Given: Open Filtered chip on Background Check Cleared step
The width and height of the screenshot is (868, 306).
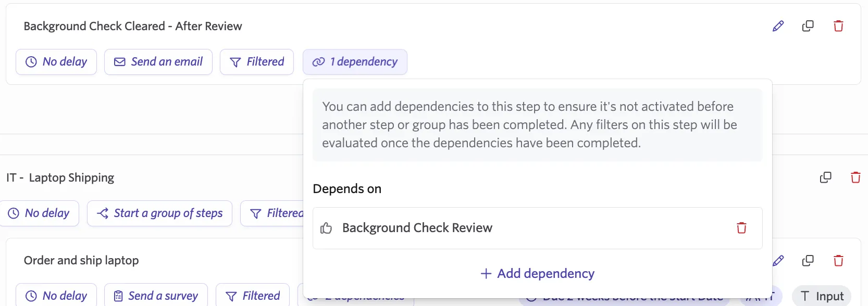Looking at the screenshot, I should 257,62.
